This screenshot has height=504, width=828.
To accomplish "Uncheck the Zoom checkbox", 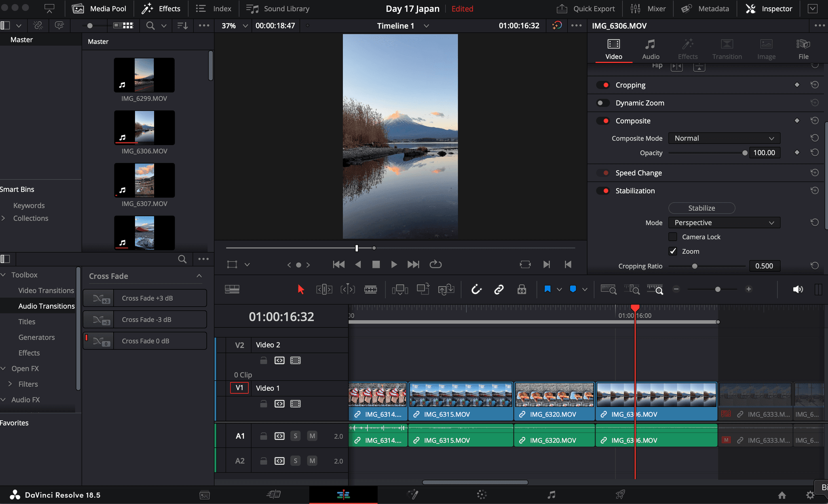I will coord(673,251).
